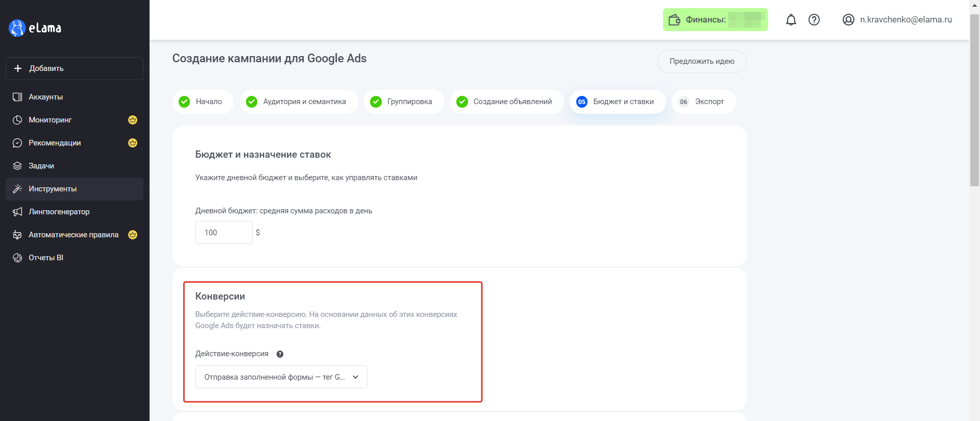This screenshot has width=980, height=421.
Task: Click the Мониторинг clock icon
Action: coord(17,120)
